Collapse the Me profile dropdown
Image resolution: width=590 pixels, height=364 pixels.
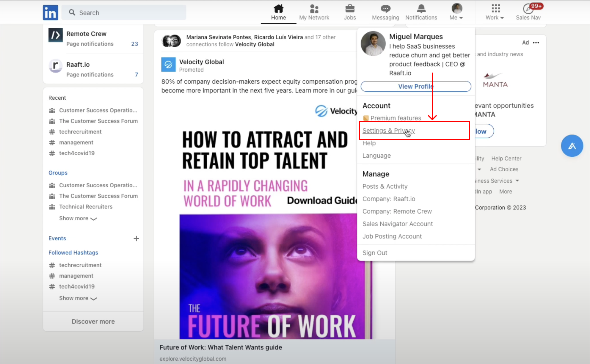point(456,12)
